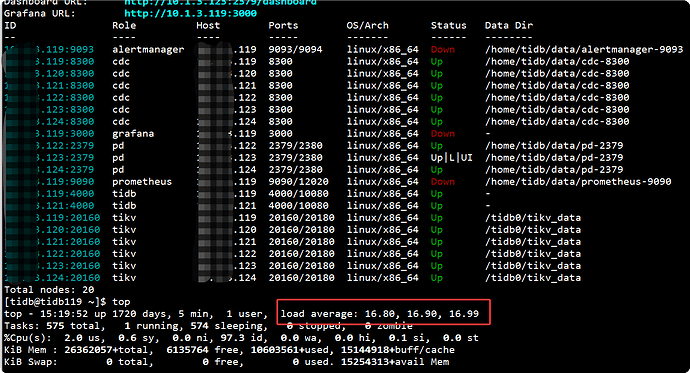
Task: Click the pd-2379 data path in row .122
Action: click(554, 146)
